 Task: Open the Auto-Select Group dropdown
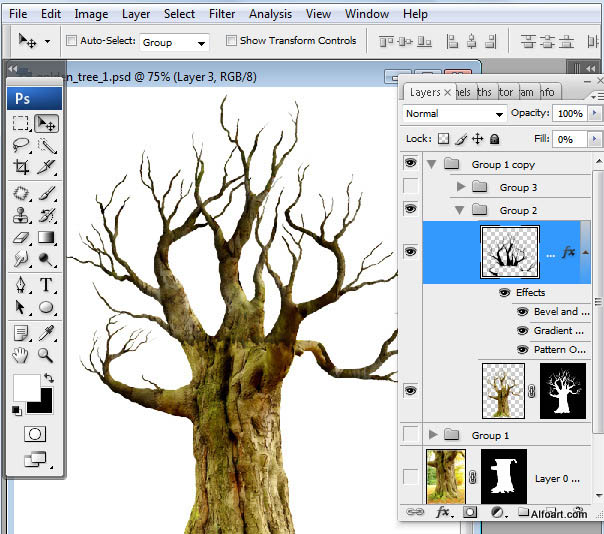tap(173, 42)
